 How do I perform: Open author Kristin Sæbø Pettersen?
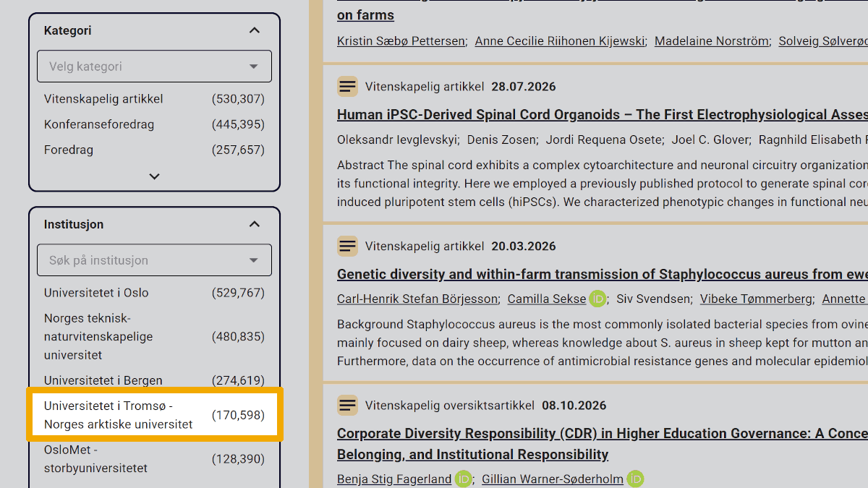click(x=401, y=41)
